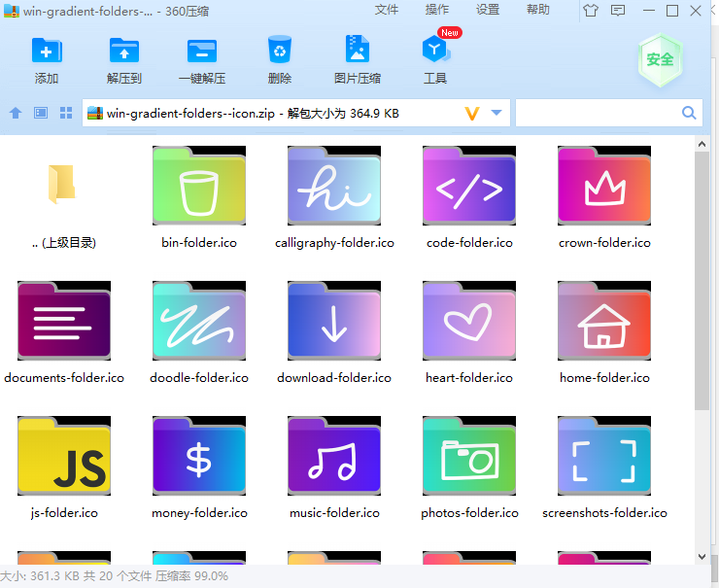
Task: Open the title bar main menu dropdown
Action: coord(620,11)
